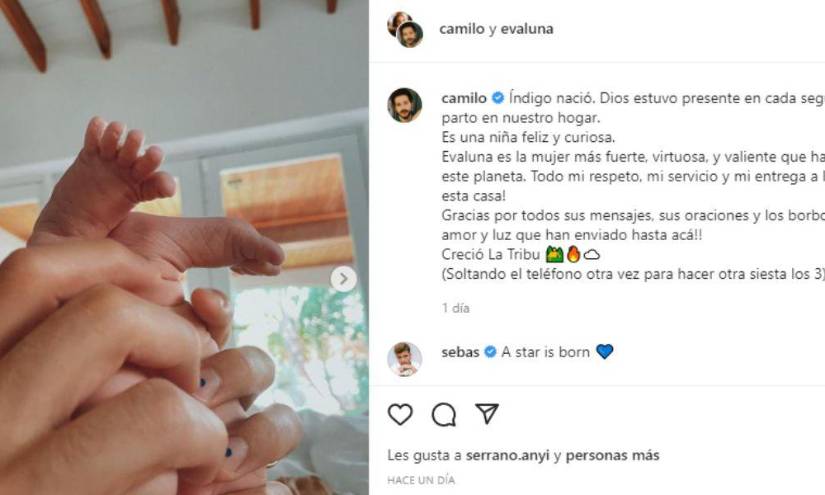Click the '1 día' caption timestamp
This screenshot has width=825, height=495.
pyautogui.click(x=456, y=308)
